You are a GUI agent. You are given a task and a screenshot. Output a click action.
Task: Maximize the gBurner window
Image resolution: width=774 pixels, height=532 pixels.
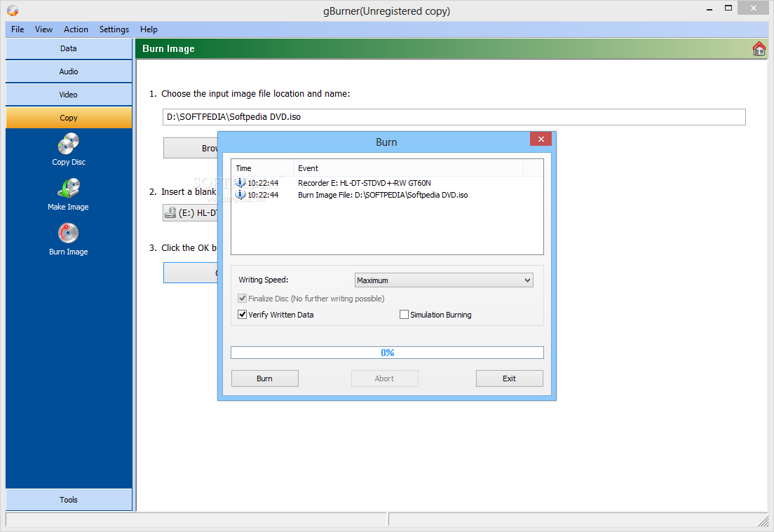728,8
